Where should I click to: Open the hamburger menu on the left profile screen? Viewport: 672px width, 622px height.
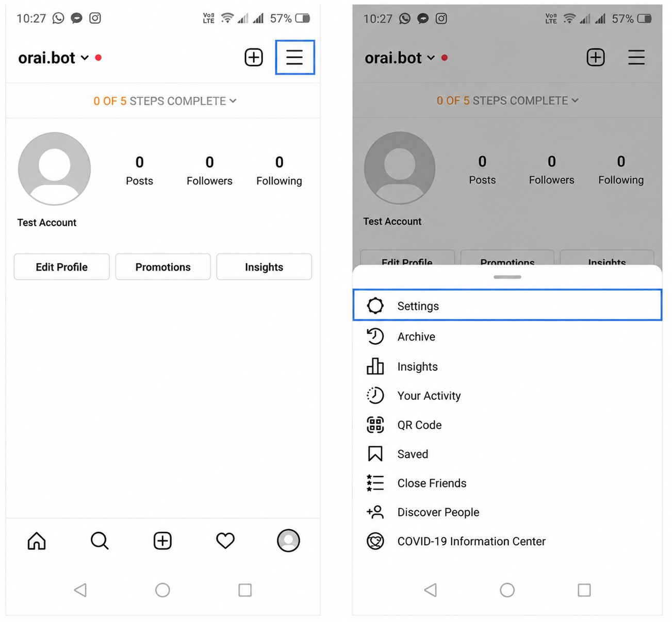[294, 57]
